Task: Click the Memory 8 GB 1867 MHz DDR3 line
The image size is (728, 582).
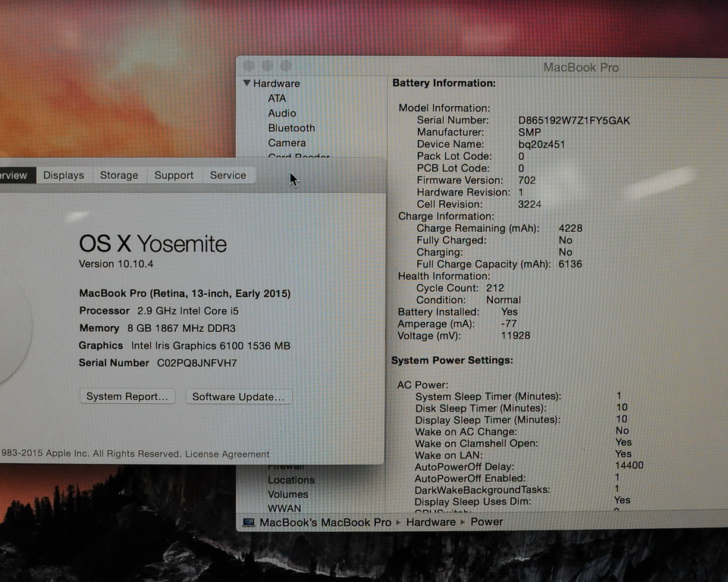Action: click(x=158, y=328)
